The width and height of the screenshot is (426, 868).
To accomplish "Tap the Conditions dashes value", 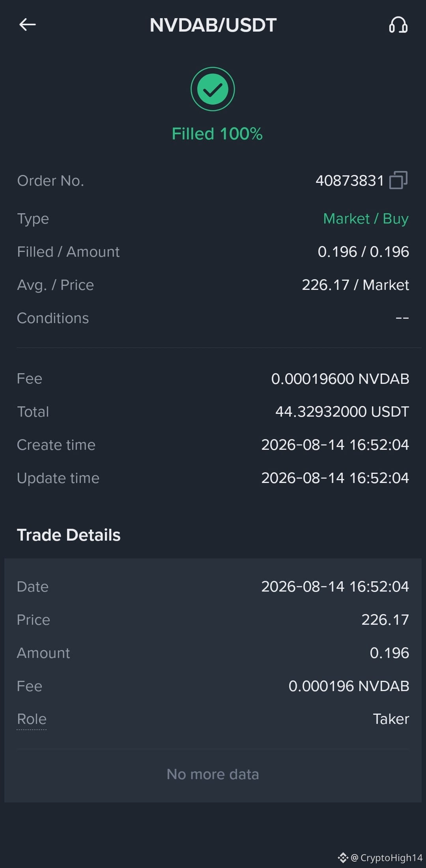I will click(402, 318).
